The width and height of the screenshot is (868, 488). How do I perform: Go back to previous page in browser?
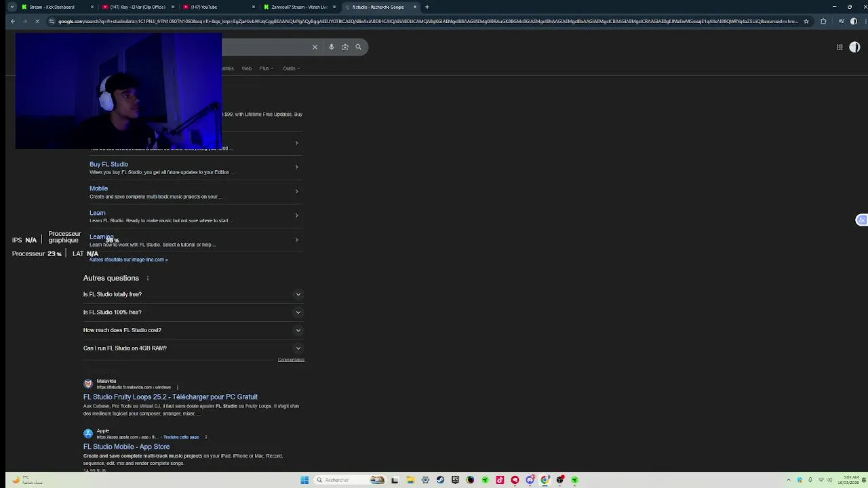[12, 21]
